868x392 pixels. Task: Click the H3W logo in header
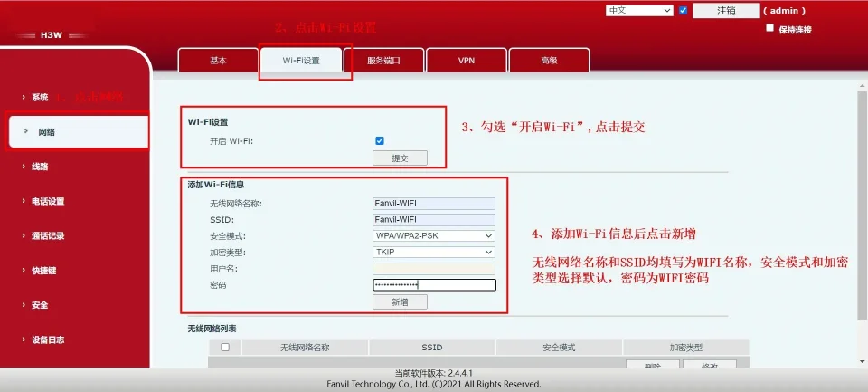(x=50, y=34)
